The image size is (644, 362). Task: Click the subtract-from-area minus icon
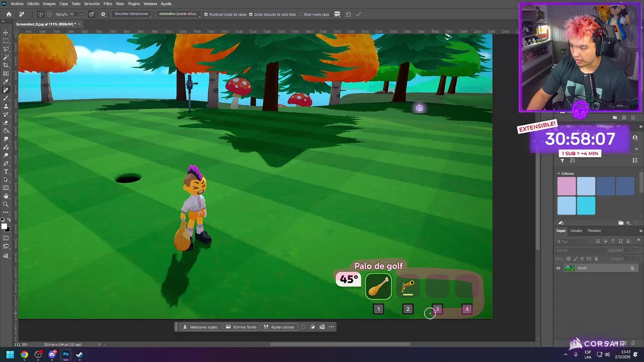click(x=49, y=14)
